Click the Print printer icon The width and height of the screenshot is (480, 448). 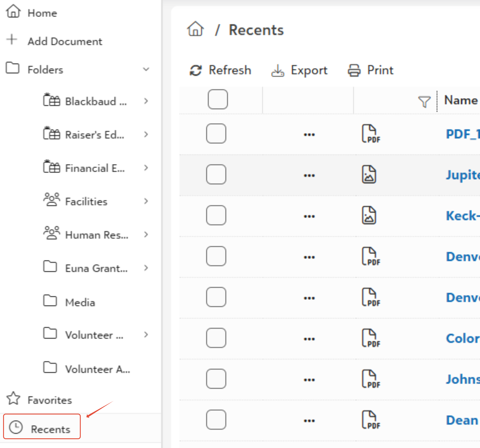(x=354, y=71)
